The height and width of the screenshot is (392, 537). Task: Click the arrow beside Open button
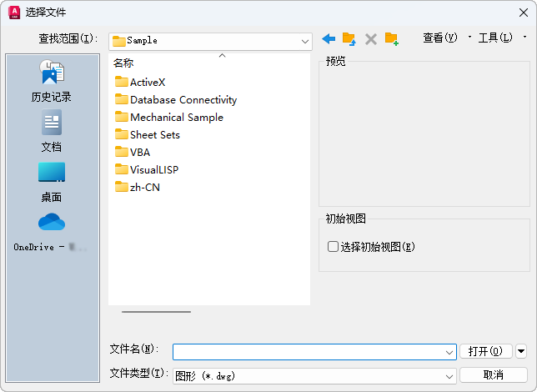click(x=522, y=351)
